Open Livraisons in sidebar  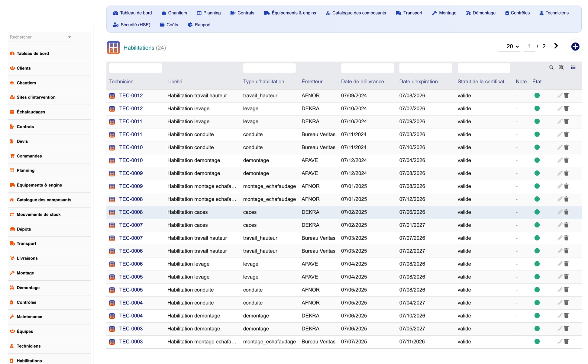point(27,258)
